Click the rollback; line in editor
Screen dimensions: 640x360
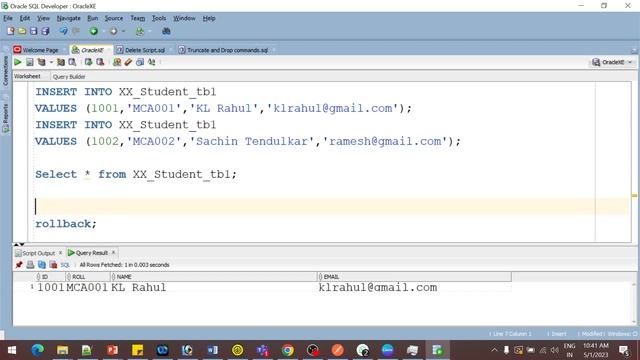click(x=66, y=224)
